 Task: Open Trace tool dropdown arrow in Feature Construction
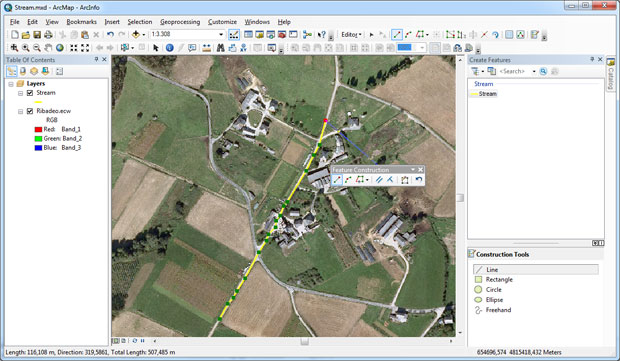coord(367,180)
